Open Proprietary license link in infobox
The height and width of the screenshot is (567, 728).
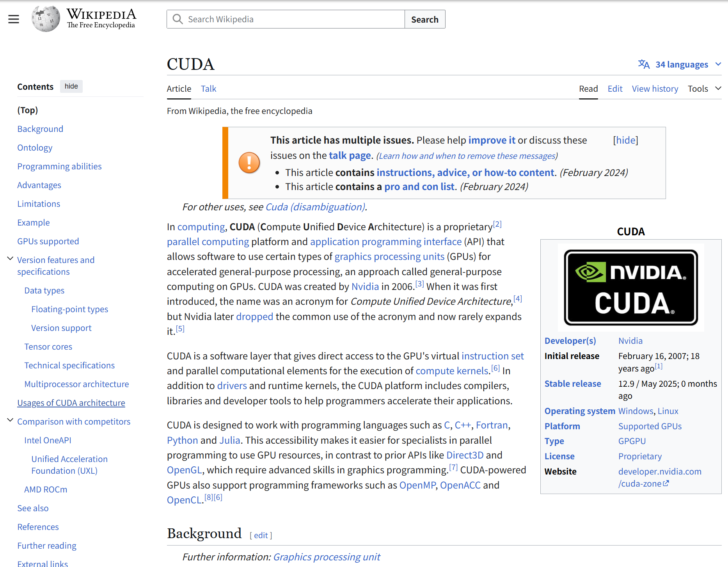click(640, 456)
